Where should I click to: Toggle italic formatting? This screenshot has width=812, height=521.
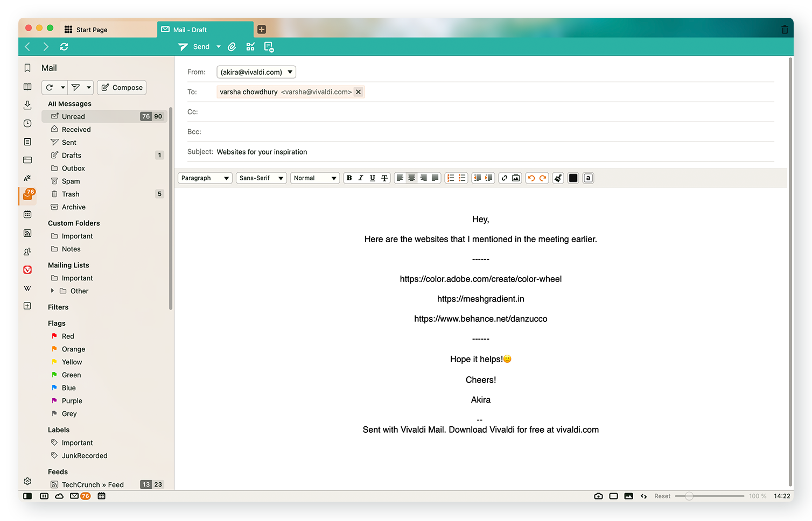[x=361, y=178]
